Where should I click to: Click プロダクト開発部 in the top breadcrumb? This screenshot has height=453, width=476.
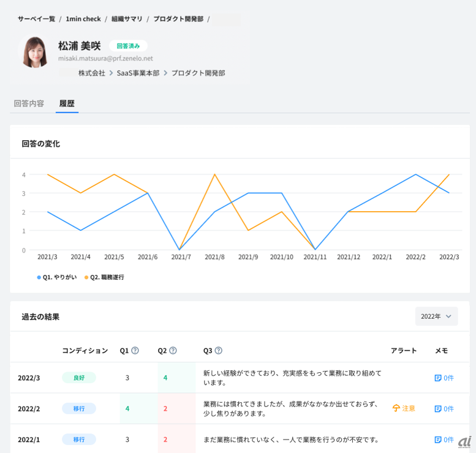coord(178,19)
